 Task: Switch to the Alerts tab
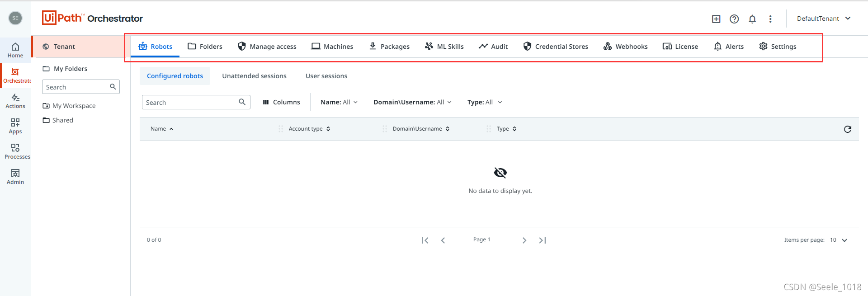(729, 47)
